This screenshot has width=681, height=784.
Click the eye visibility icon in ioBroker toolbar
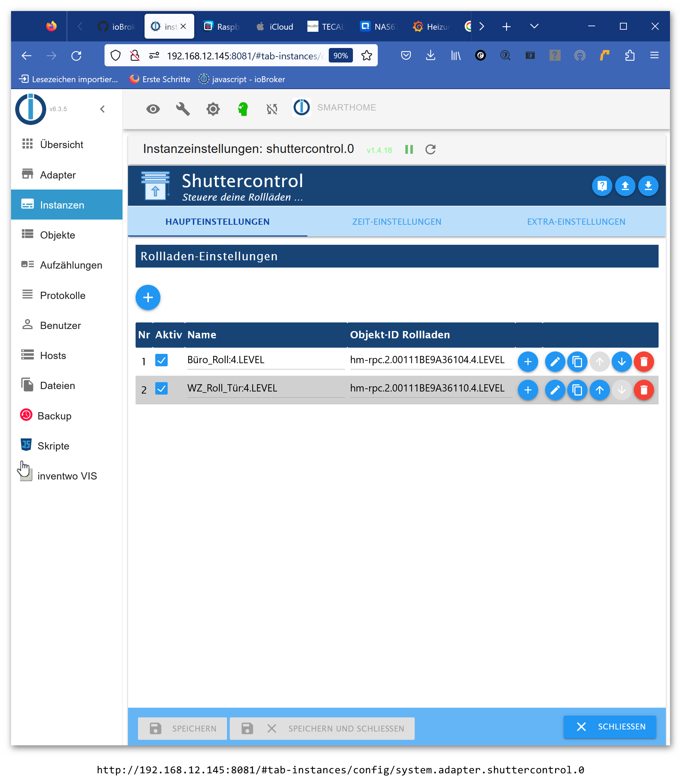coord(153,109)
